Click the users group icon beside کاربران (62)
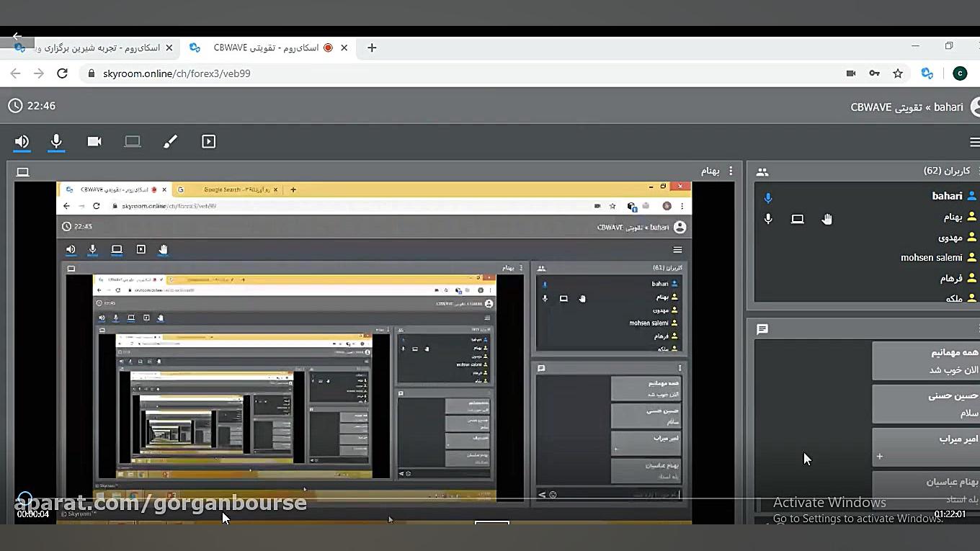The width and height of the screenshot is (980, 551). click(762, 171)
